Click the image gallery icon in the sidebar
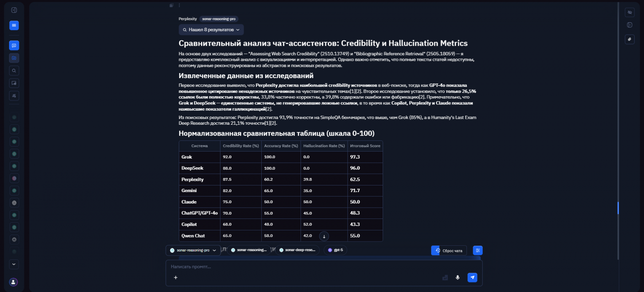 (14, 83)
